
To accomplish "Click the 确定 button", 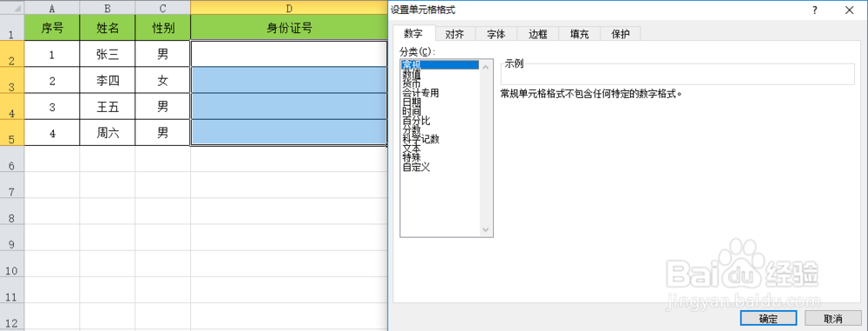I will coord(768,318).
